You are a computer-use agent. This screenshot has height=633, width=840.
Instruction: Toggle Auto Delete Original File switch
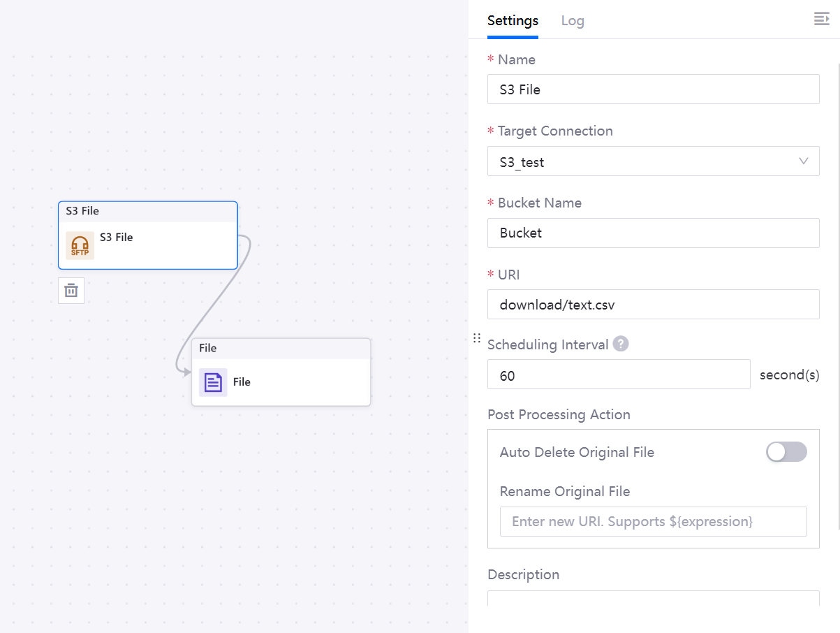click(x=786, y=452)
